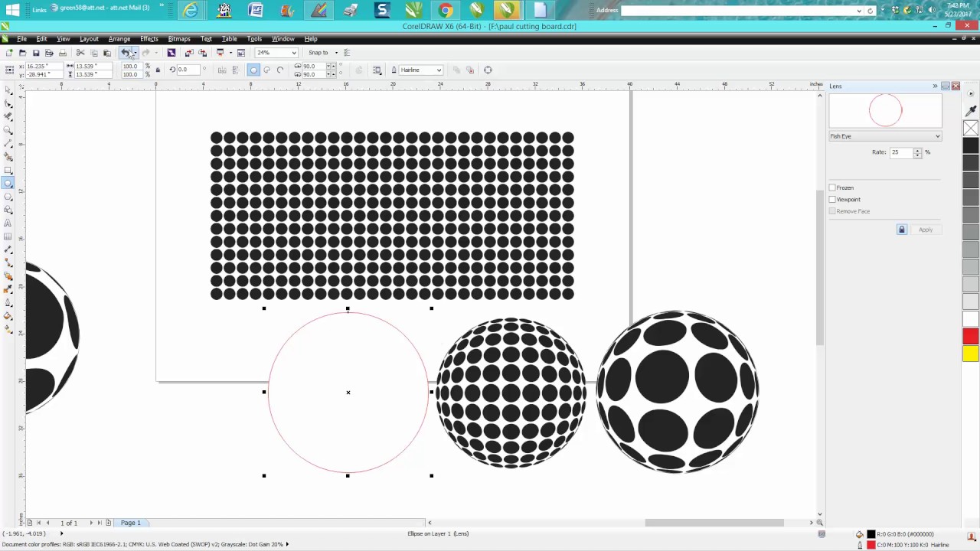The width and height of the screenshot is (980, 551).
Task: Open the Tools menu
Action: coord(254,39)
